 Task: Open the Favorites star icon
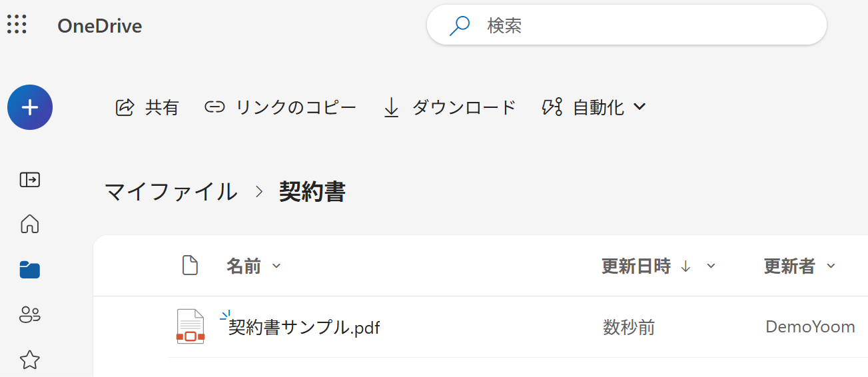click(30, 360)
